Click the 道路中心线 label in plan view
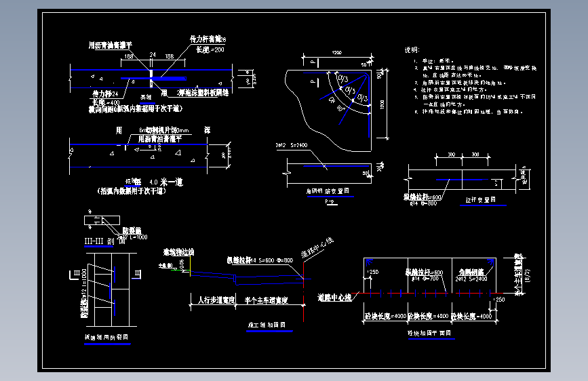This screenshot has height=381, width=588. [334, 298]
